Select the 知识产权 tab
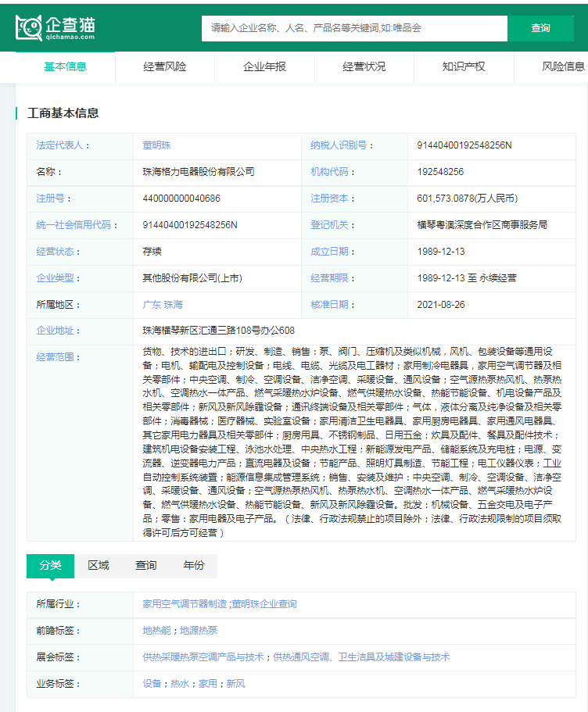Image resolution: width=588 pixels, height=712 pixels. [464, 66]
